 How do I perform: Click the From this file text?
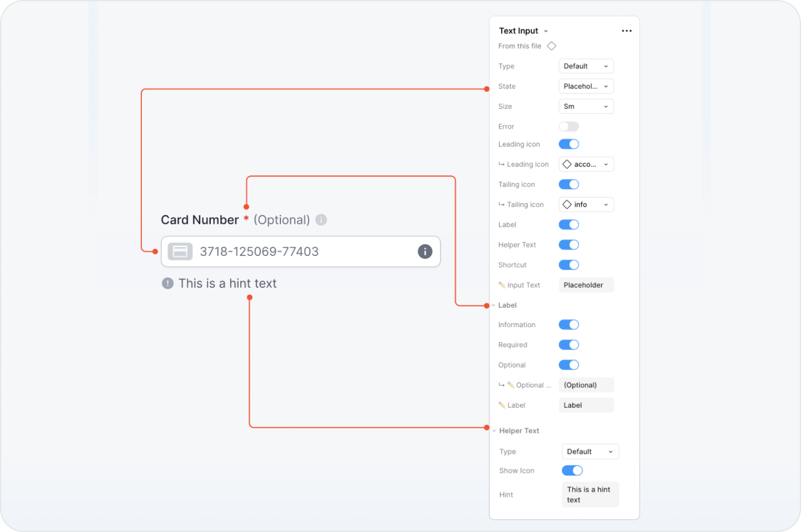pos(519,46)
